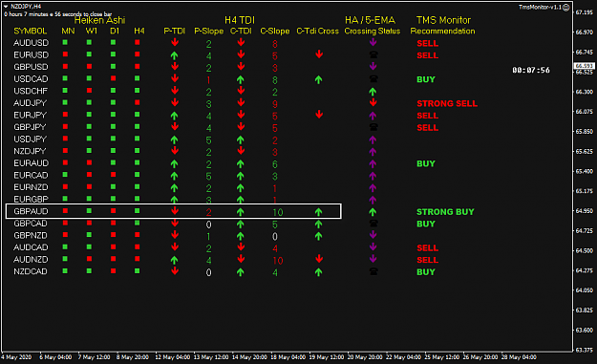Screen dimensions: 597x364
Task: Click STRONG SELL recommendation for AUDJPY
Action: point(447,103)
